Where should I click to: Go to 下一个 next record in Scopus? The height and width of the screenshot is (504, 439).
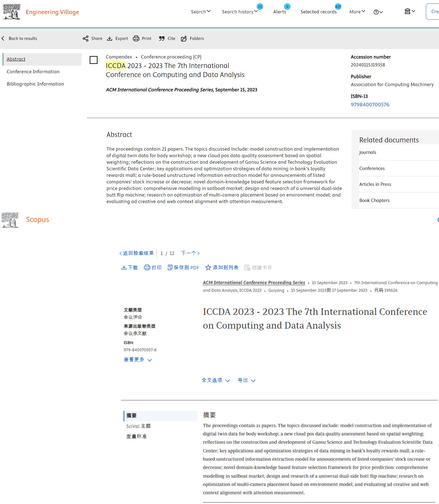click(191, 253)
